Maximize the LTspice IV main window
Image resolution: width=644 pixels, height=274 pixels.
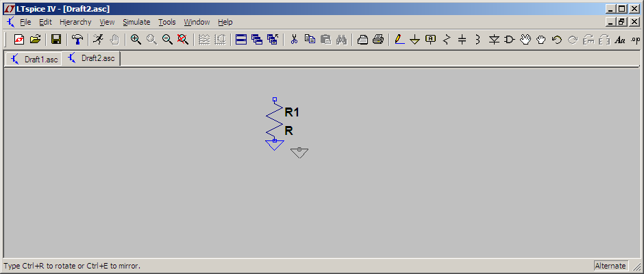pyautogui.click(x=622, y=9)
